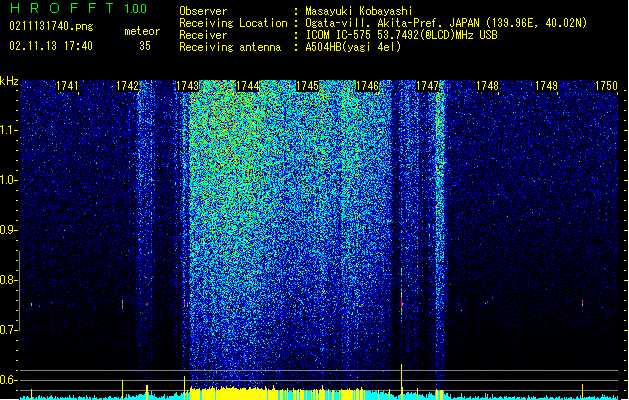Click the antenna value A504HB(yagi 4el)
Screen dimensions: 629x400
tap(353, 47)
